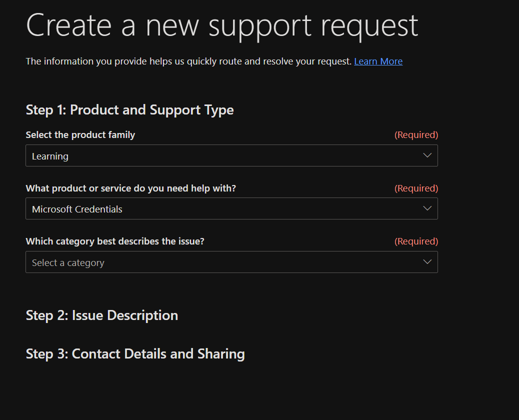Click the "Learning" selected value text
This screenshot has width=519, height=420.
tap(50, 156)
